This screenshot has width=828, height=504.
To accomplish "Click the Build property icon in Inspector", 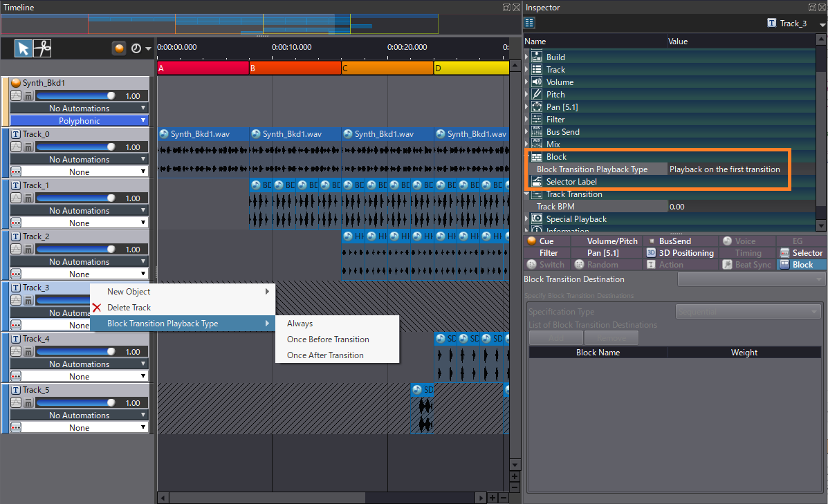I will [537, 57].
